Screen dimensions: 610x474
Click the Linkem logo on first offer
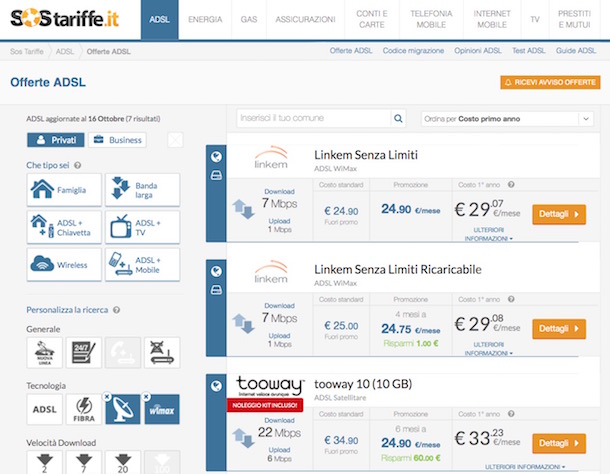coord(271,157)
